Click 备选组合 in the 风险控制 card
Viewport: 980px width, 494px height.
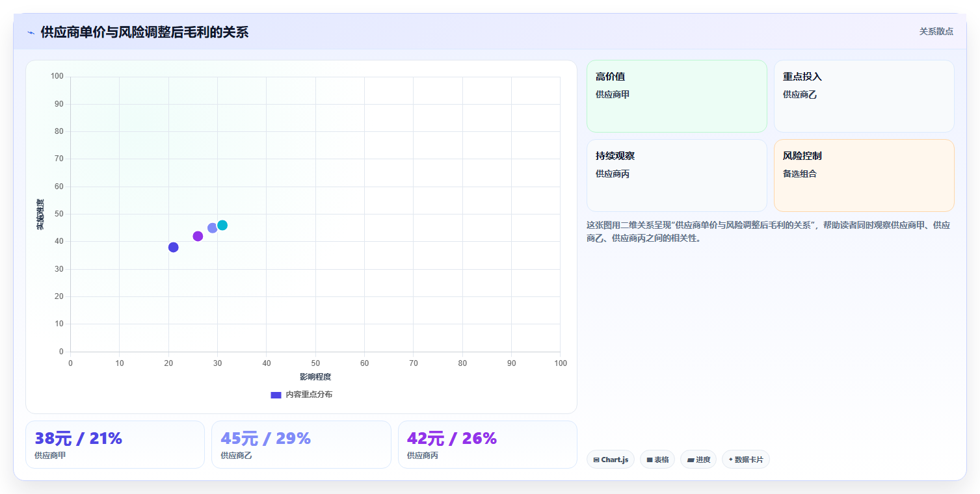pyautogui.click(x=800, y=174)
